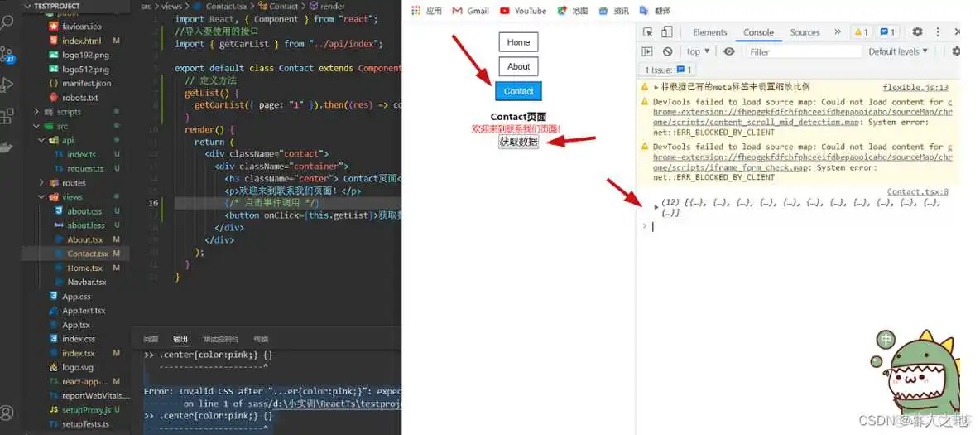Screen dimensions: 980x435
Task: Open the Apps bookmark grid icon
Action: click(x=416, y=11)
